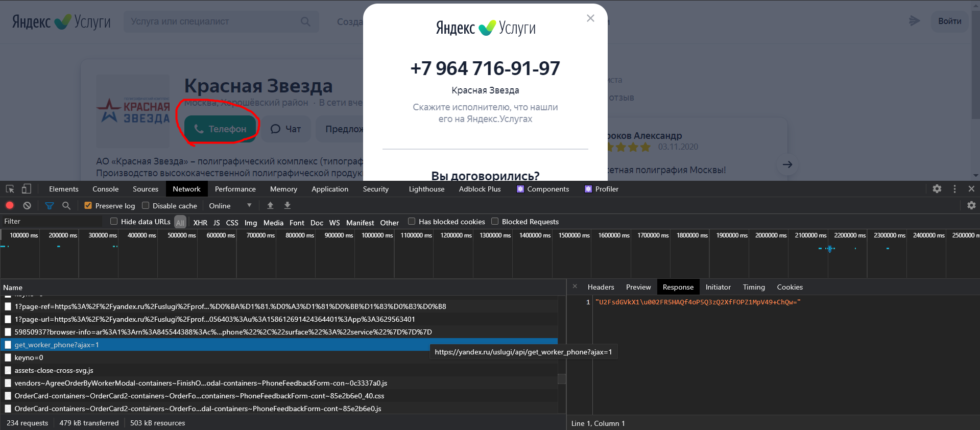980x430 pixels.
Task: Filter requests by XHR type
Action: (200, 222)
